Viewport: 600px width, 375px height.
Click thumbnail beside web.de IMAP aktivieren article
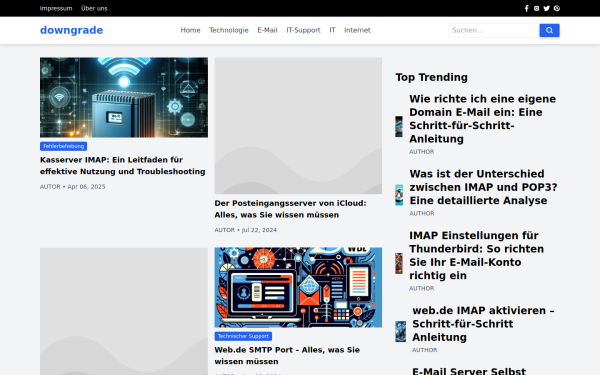pyautogui.click(x=401, y=331)
